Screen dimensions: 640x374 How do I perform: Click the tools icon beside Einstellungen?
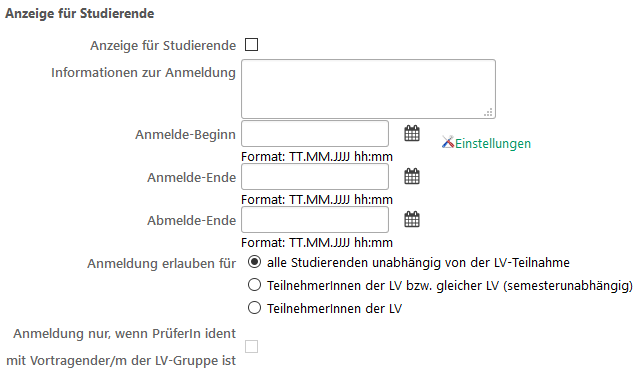[x=448, y=142]
